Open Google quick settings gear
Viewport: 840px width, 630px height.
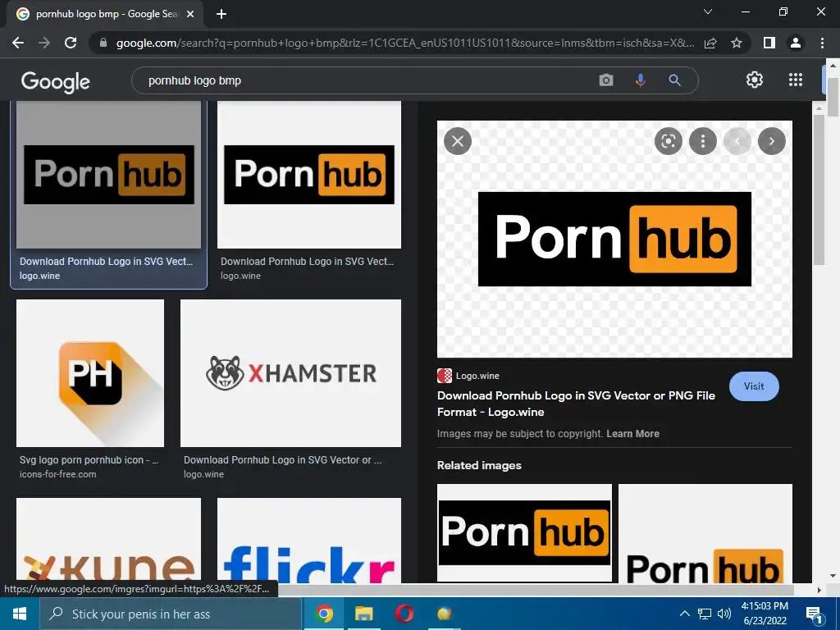(755, 80)
